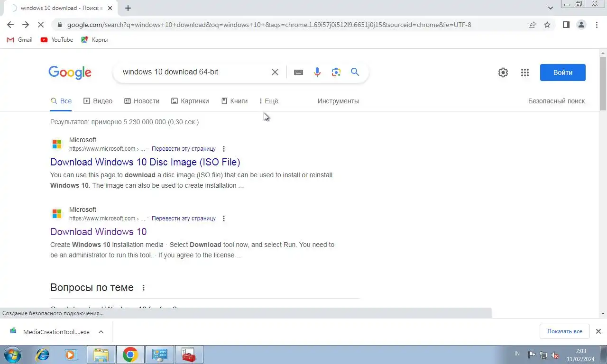The image size is (607, 364).
Task: Open the muted volume tray icon
Action: point(554,355)
